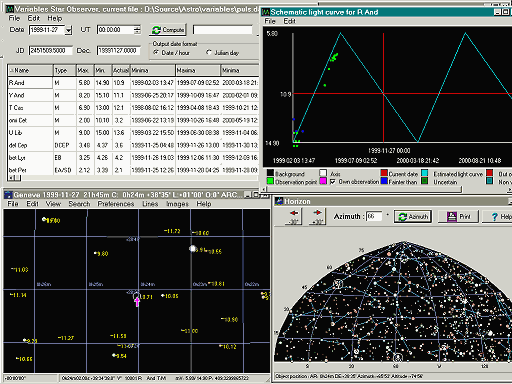Select the R And row in star table
The image size is (512, 384).
pyautogui.click(x=133, y=83)
